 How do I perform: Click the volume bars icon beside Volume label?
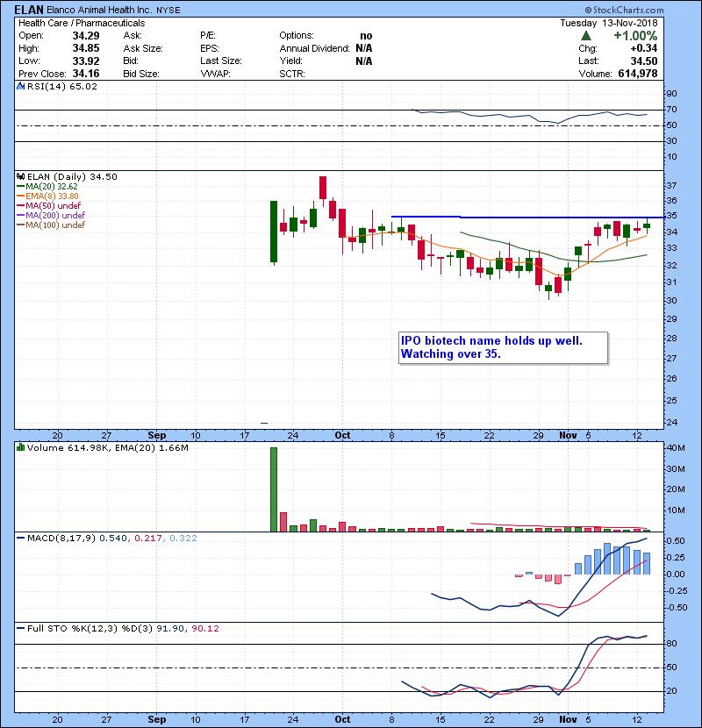20,447
